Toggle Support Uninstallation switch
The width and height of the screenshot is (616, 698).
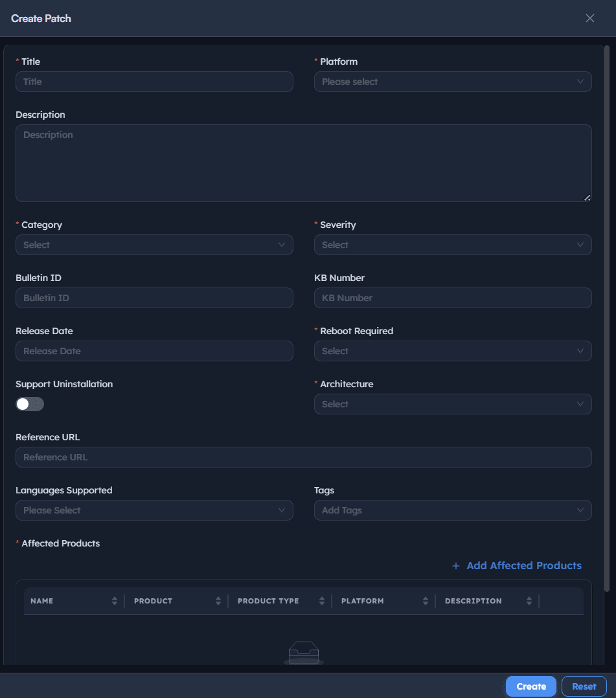[30, 404]
